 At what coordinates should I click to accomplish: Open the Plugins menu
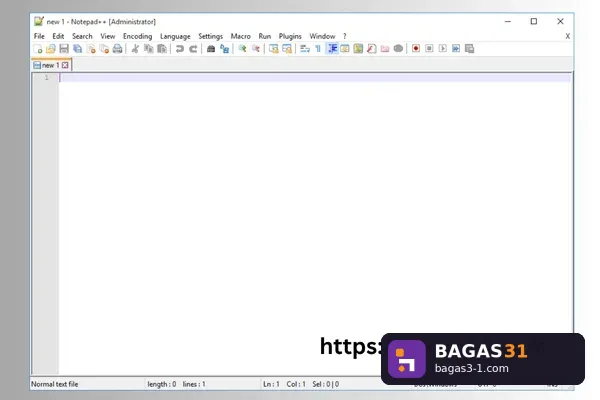(290, 36)
